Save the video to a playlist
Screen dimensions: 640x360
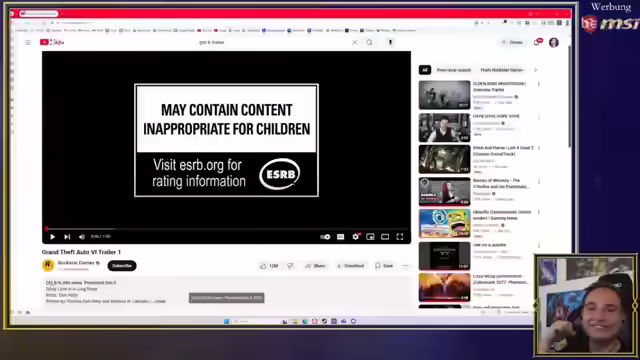(384, 266)
